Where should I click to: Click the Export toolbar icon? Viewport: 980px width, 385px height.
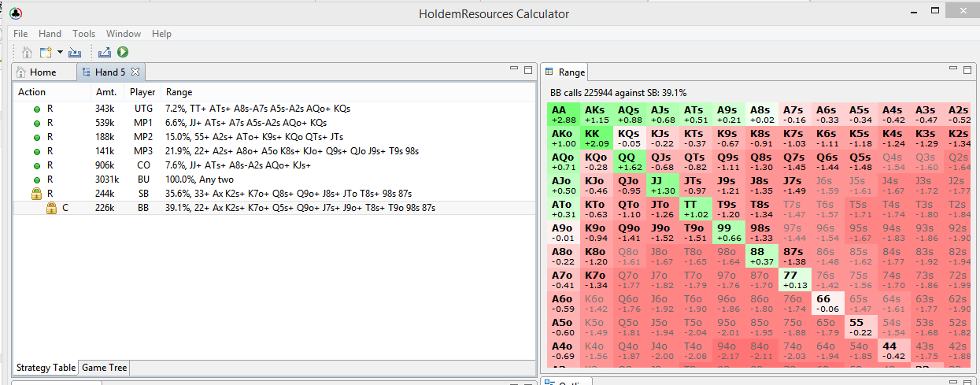tap(105, 53)
